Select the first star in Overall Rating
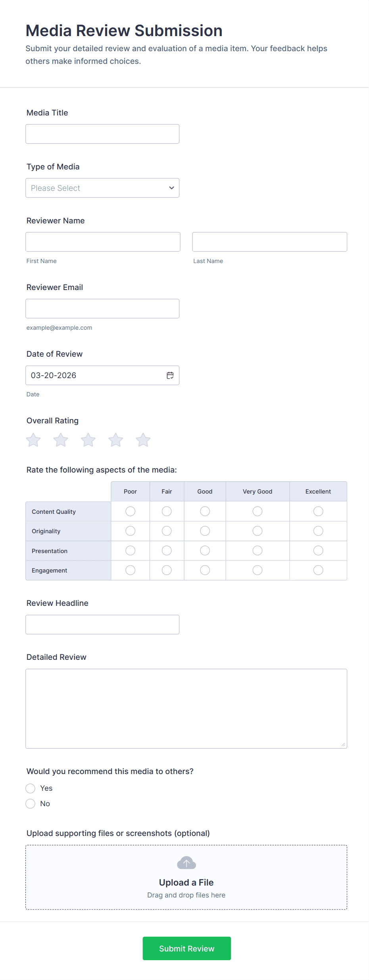Viewport: 369px width, 980px height. (33, 440)
